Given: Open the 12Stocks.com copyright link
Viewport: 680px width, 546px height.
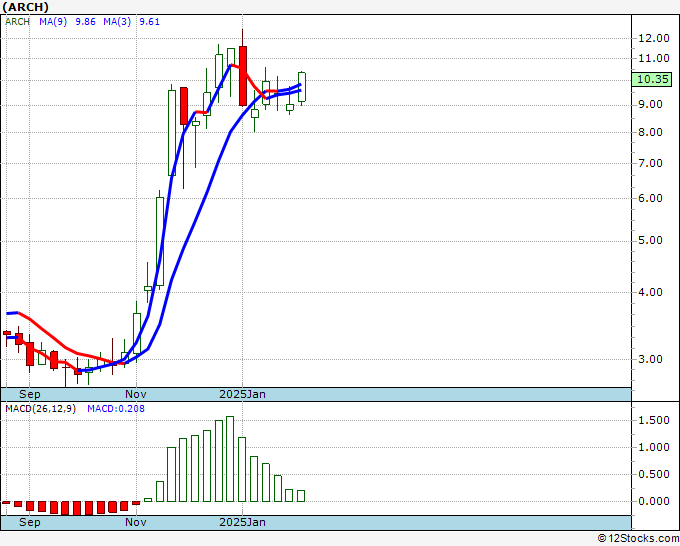Looking at the screenshot, I should (638, 538).
